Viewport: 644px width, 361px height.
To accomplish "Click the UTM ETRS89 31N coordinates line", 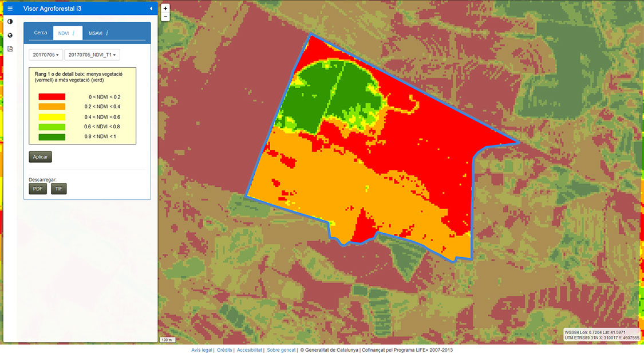I will [x=602, y=338].
